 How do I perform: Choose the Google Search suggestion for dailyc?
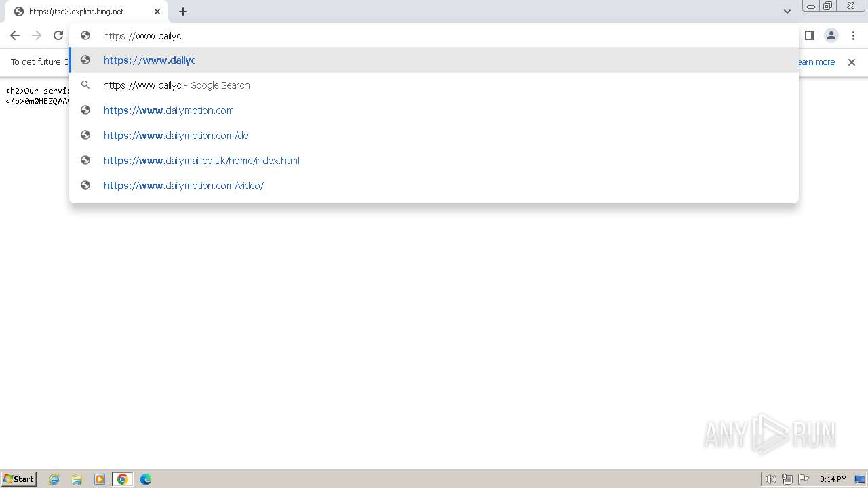point(434,85)
